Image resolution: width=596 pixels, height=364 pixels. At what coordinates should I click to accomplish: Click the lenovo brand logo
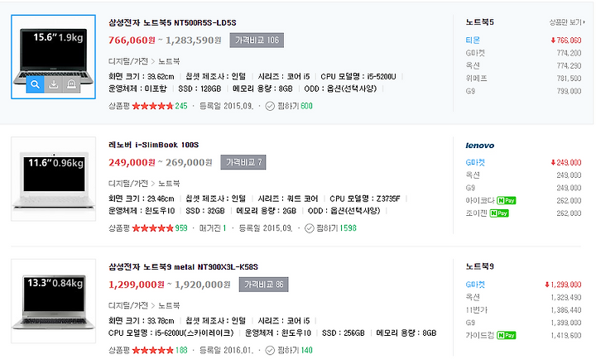point(479,146)
